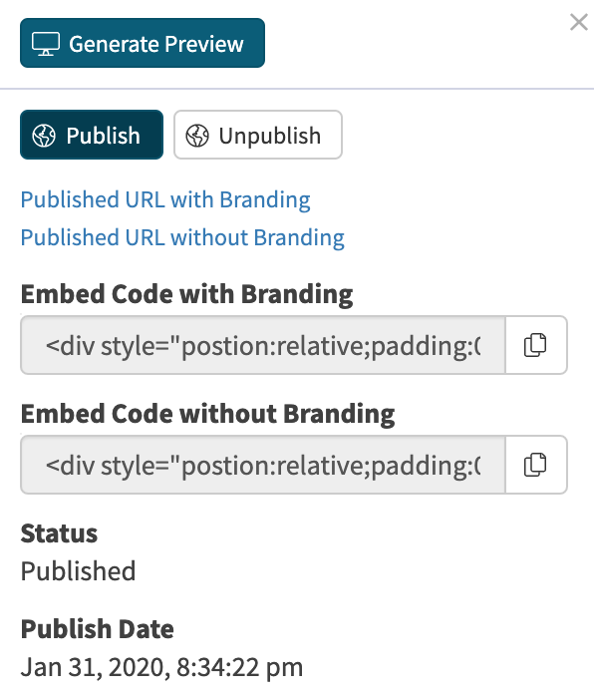Click the monitor icon in Generate Preview
Viewport: 594px width, 700px height.
(x=46, y=44)
